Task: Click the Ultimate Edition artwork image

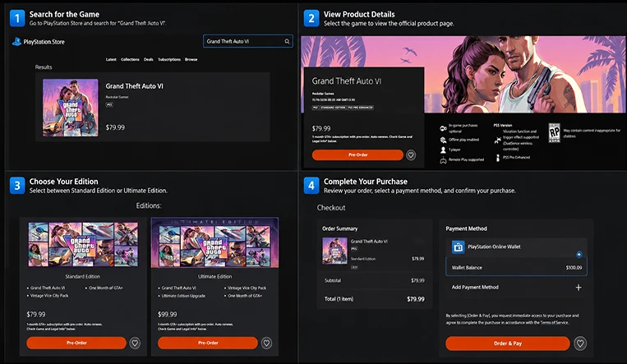Action: click(214, 242)
